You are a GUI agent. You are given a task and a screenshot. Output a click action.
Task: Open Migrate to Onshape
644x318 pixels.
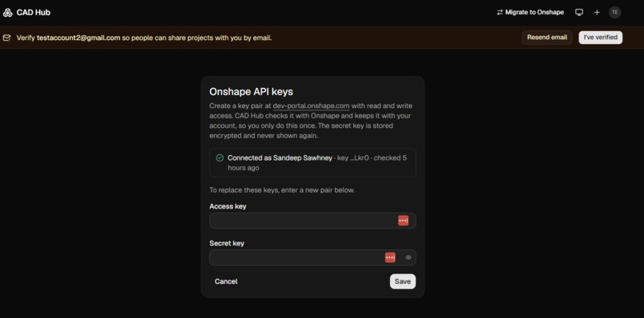point(530,12)
